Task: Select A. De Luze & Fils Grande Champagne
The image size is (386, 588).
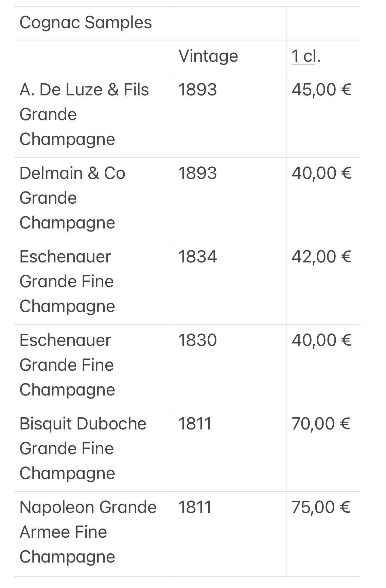Action: tap(84, 115)
